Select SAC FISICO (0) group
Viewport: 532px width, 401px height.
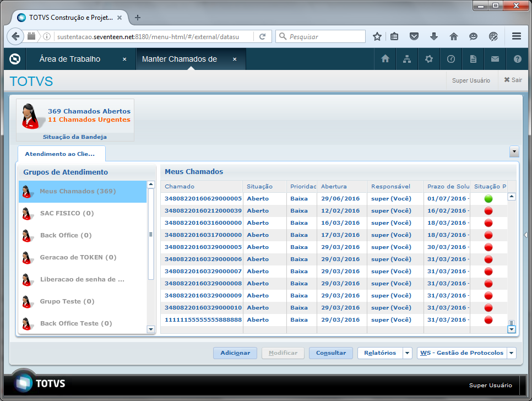coord(83,213)
